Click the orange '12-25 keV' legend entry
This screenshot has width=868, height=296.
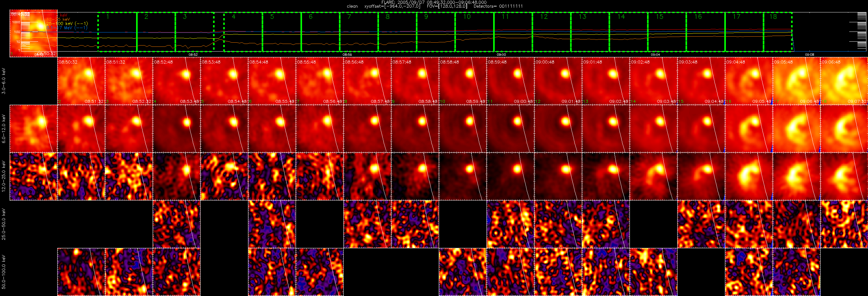pos(58,19)
